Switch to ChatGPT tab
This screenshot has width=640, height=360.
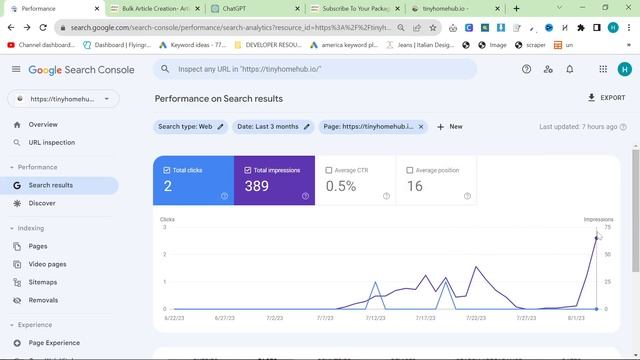[x=255, y=9]
